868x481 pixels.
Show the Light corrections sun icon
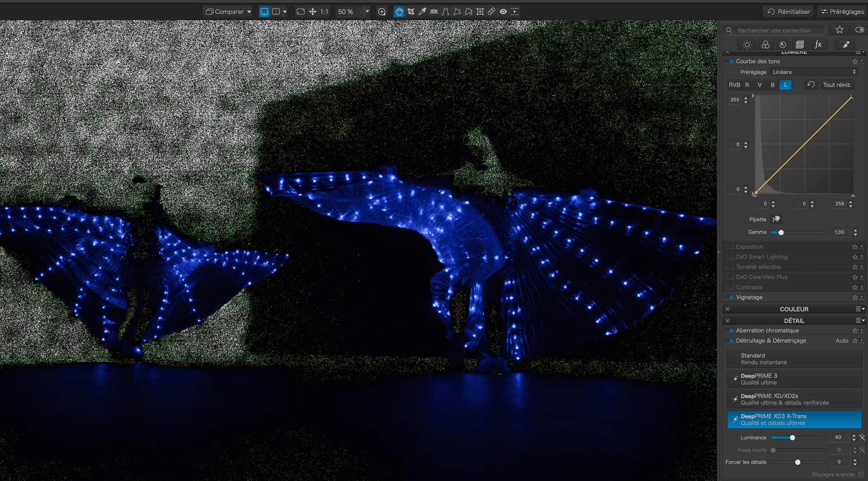747,44
